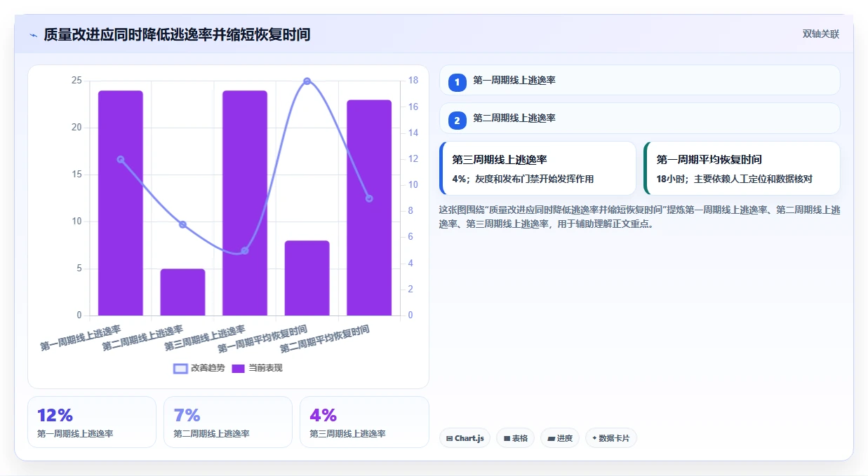
Task: Click the right axis tick 12
Action: click(413, 159)
